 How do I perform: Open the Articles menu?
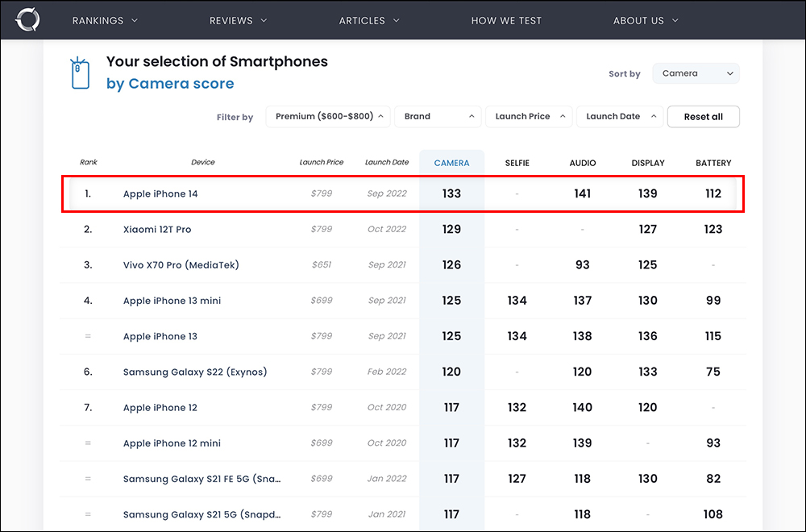tap(362, 21)
